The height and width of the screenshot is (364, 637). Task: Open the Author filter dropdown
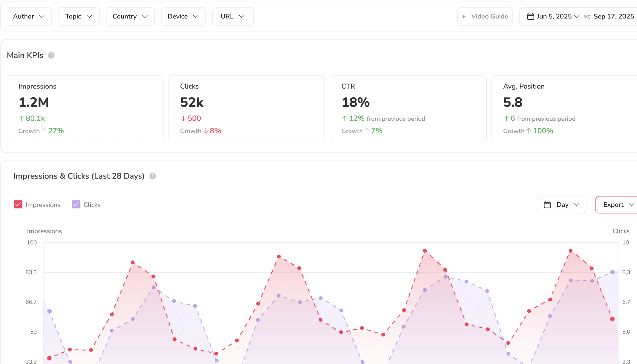click(x=29, y=16)
